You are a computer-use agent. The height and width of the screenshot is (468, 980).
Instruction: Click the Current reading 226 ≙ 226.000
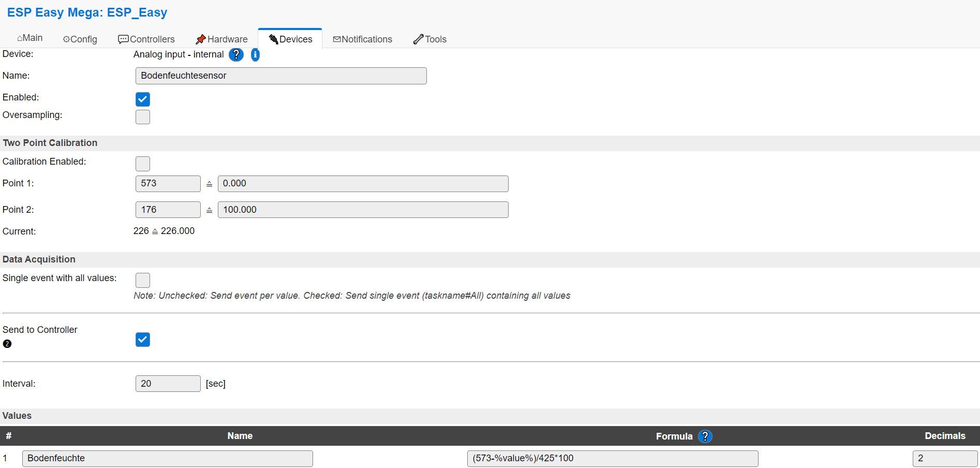(x=164, y=231)
